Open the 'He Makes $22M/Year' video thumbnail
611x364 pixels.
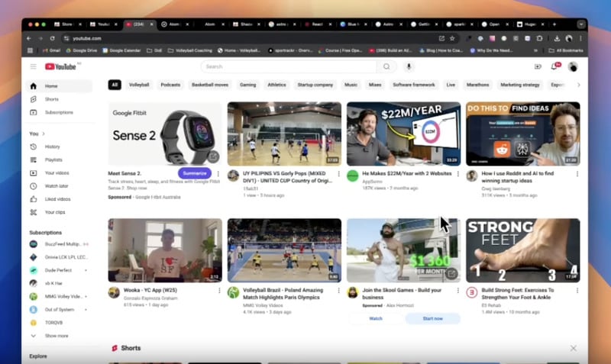point(403,134)
